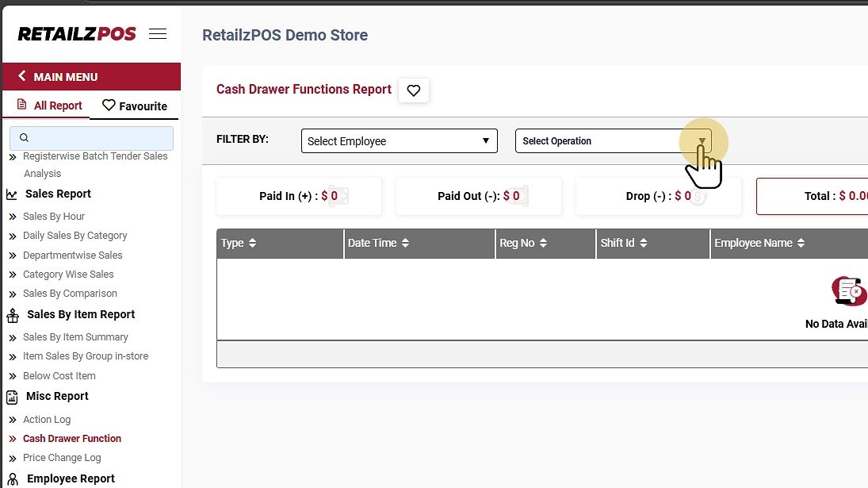Image resolution: width=868 pixels, height=488 pixels.
Task: Open Daily Sales By Category report
Action: [75, 236]
